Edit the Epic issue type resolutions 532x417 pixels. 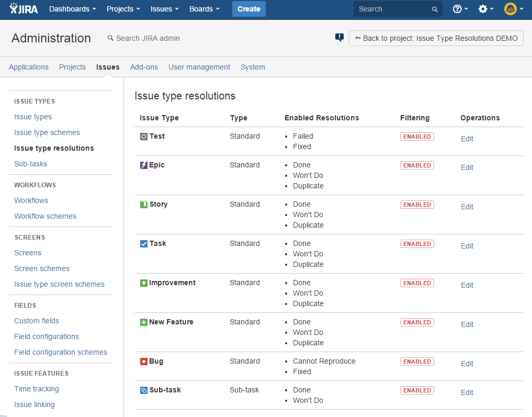467,167
